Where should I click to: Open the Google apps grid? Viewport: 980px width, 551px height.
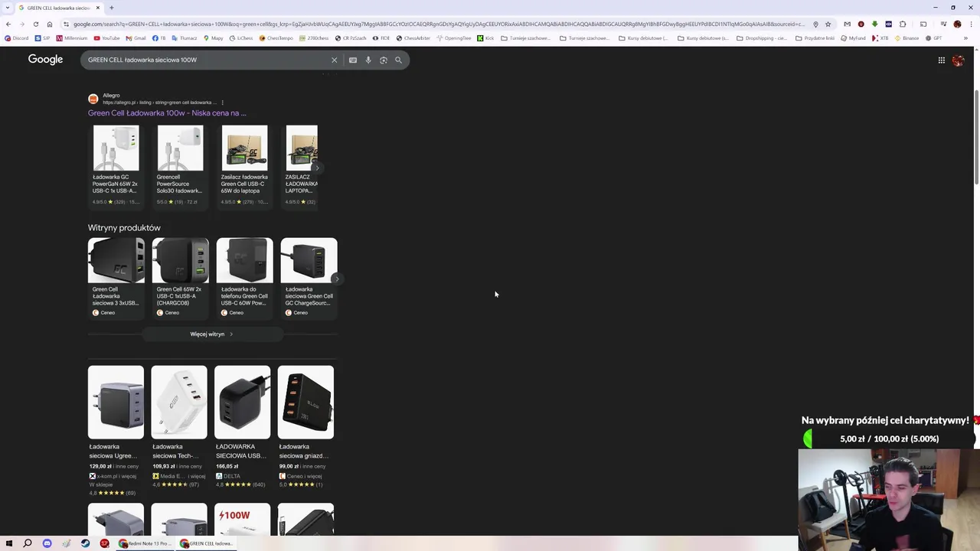coord(942,60)
